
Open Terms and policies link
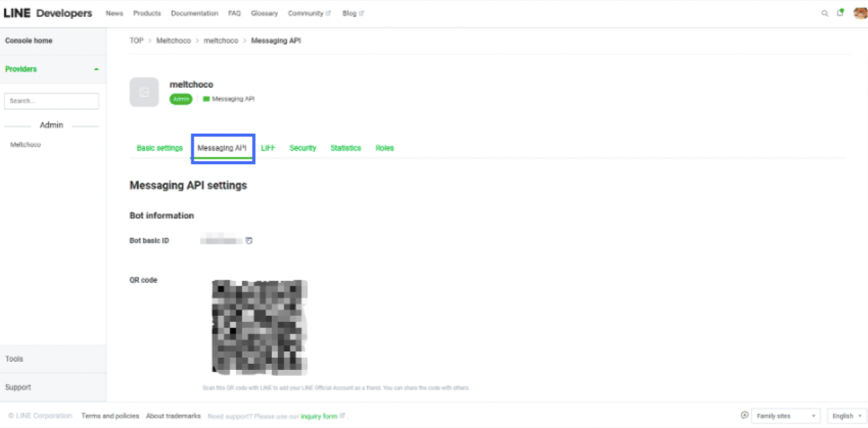[x=110, y=416]
